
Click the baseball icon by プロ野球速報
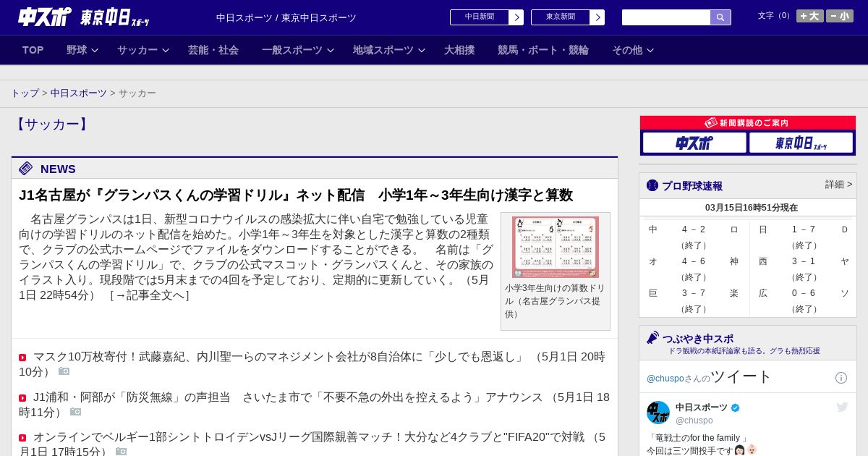[x=652, y=185]
